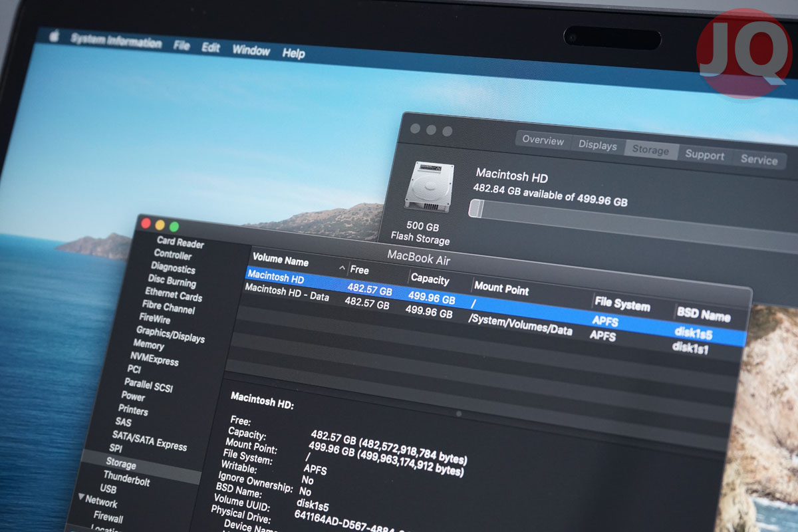
Task: Select Diagnostics in the sidebar
Action: (x=173, y=268)
